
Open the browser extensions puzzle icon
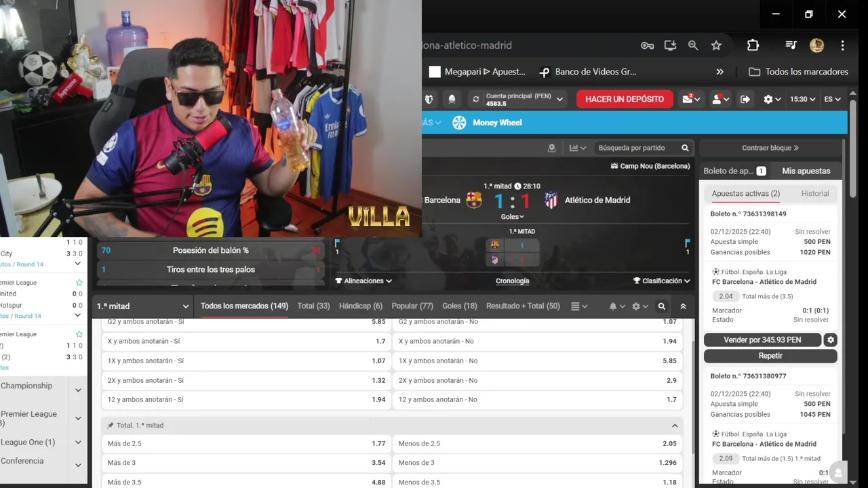(753, 45)
